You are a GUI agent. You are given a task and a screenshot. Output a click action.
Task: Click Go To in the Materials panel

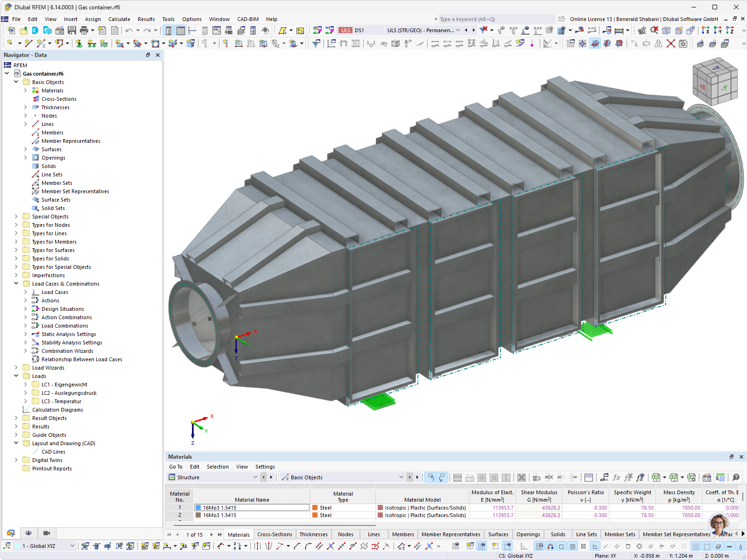tap(176, 466)
